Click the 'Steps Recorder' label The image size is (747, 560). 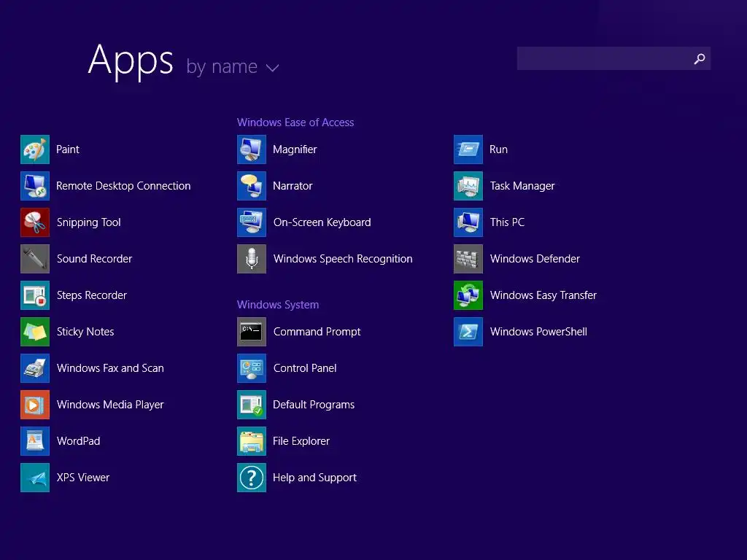[x=92, y=296]
